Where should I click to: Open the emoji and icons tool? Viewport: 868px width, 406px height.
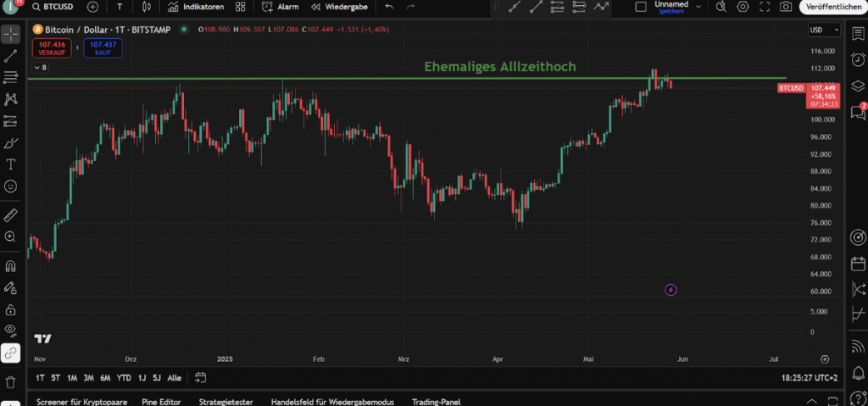(x=10, y=186)
